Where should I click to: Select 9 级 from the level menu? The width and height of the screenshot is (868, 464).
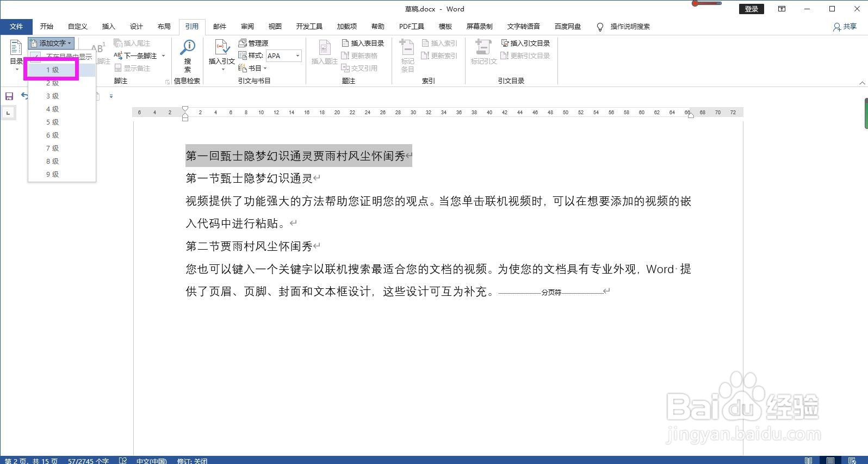[62, 174]
